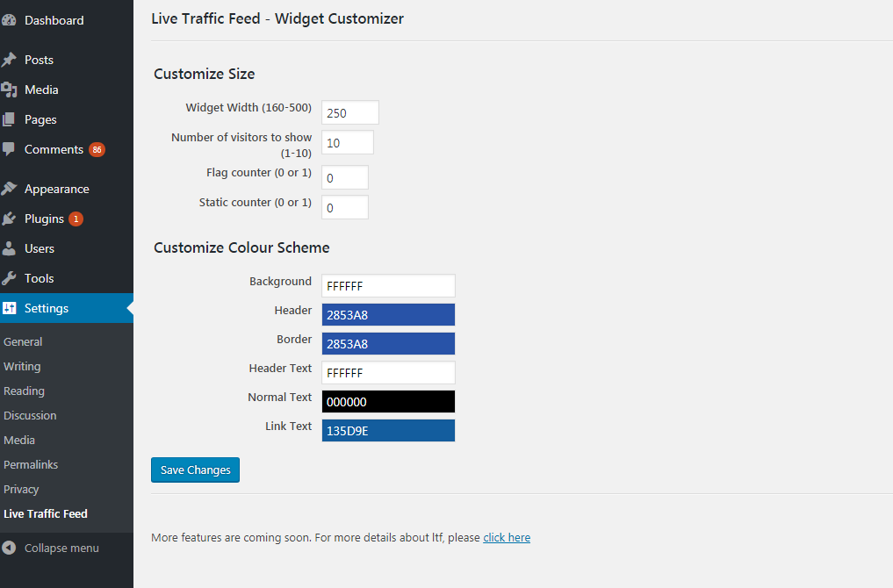Select the Link Text color field 135D9E
This screenshot has width=893, height=588.
click(388, 430)
